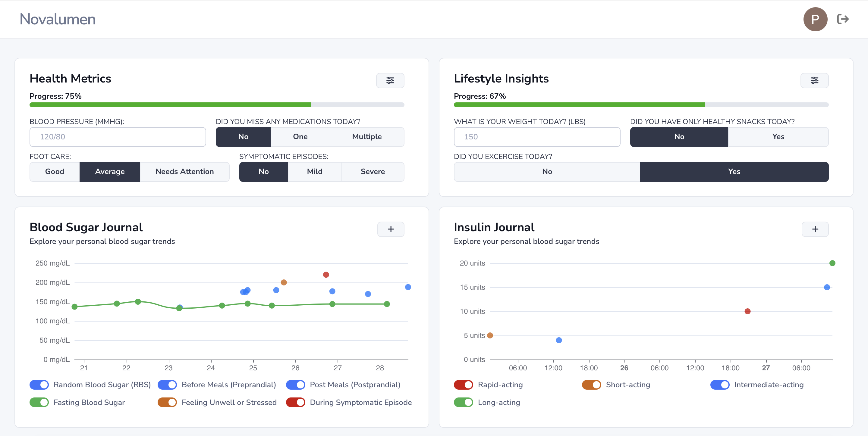Viewport: 868px width, 436px height.
Task: Turn off Long-acting insulin toggle
Action: coord(463,402)
